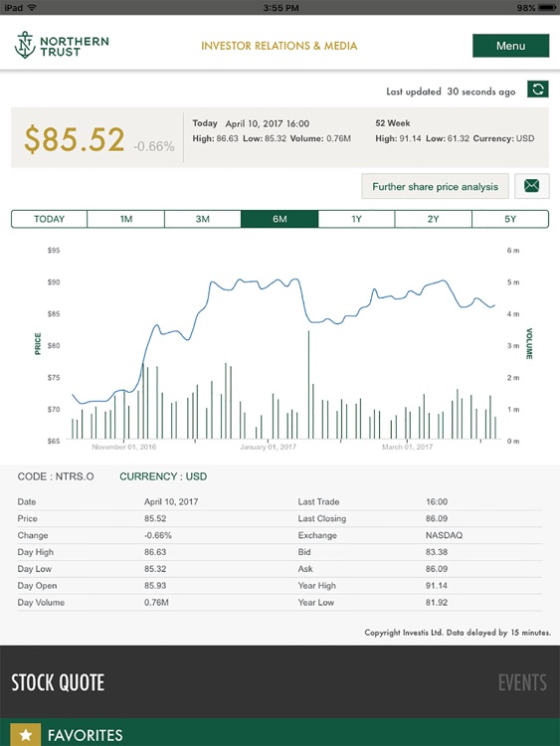This screenshot has height=746, width=560.
Task: Tap the CODE : NTRS.O label
Action: pyautogui.click(x=56, y=476)
